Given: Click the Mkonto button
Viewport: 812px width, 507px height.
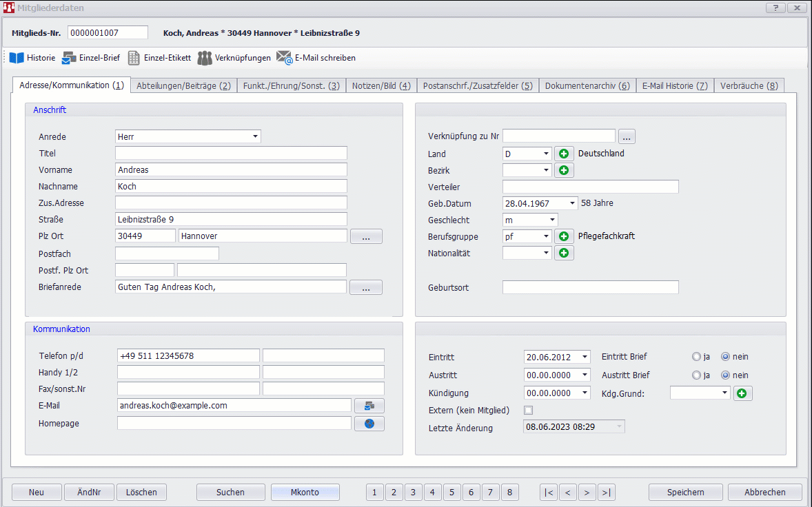Looking at the screenshot, I should 305,492.
